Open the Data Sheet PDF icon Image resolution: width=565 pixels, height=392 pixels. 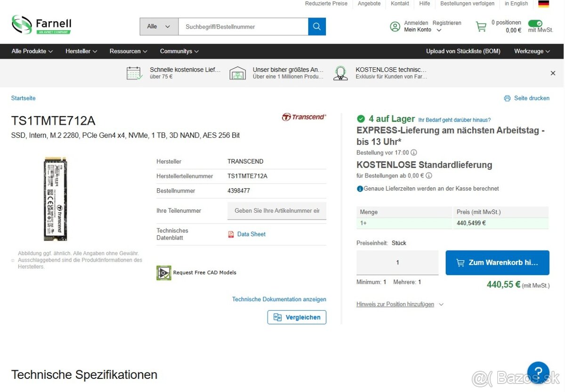click(x=231, y=234)
